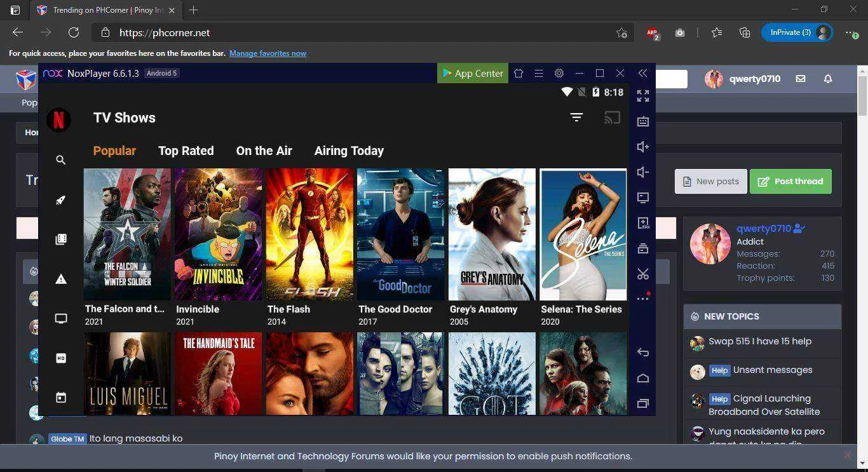Switch to the Airing Today tab
The height and width of the screenshot is (472, 868).
(349, 151)
